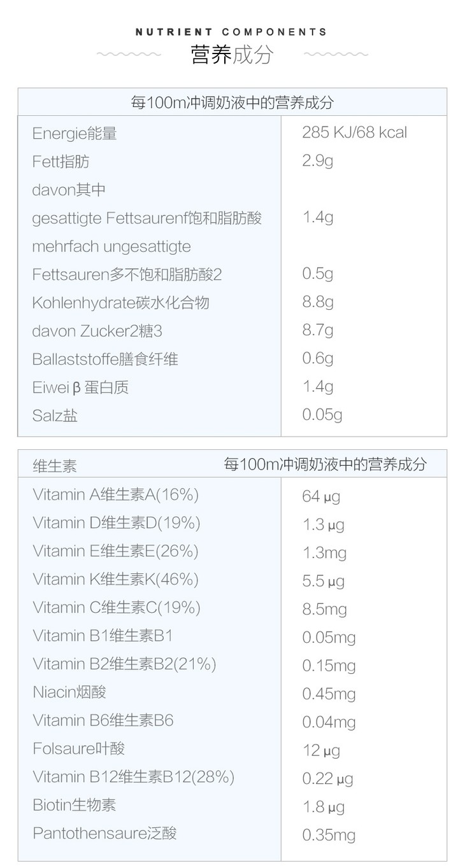This screenshot has height=868, width=465.
Task: Click the 0.35mg Pantothensaure value
Action: [329, 835]
